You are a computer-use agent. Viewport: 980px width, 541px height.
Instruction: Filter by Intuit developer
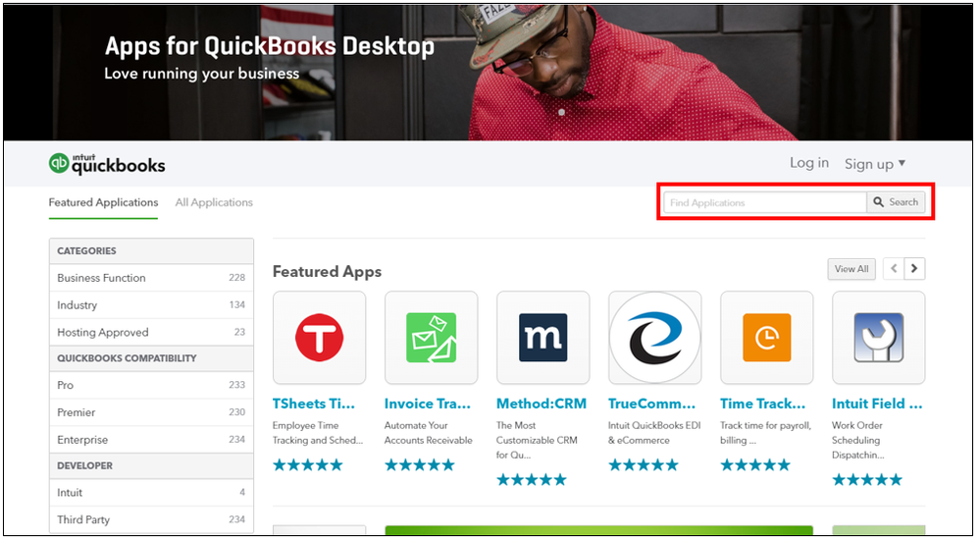[151, 493]
